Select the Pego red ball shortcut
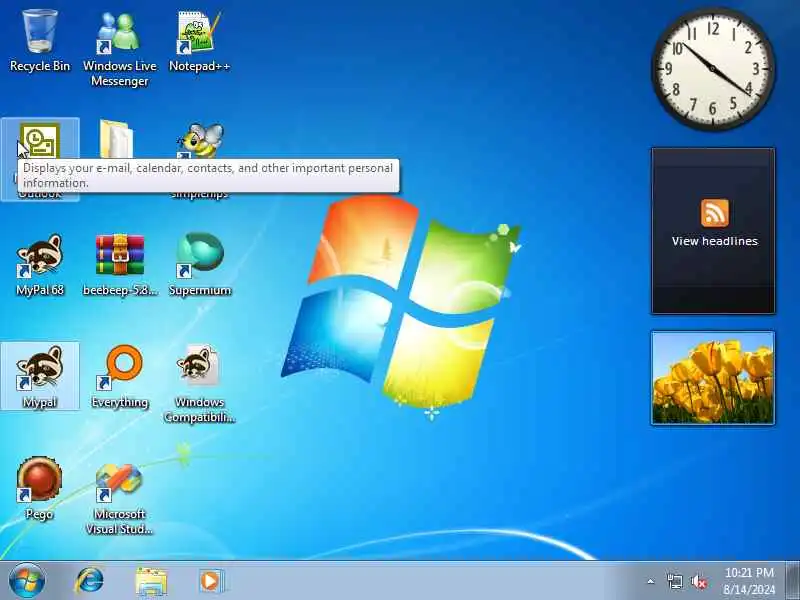800x600 pixels. pyautogui.click(x=39, y=488)
